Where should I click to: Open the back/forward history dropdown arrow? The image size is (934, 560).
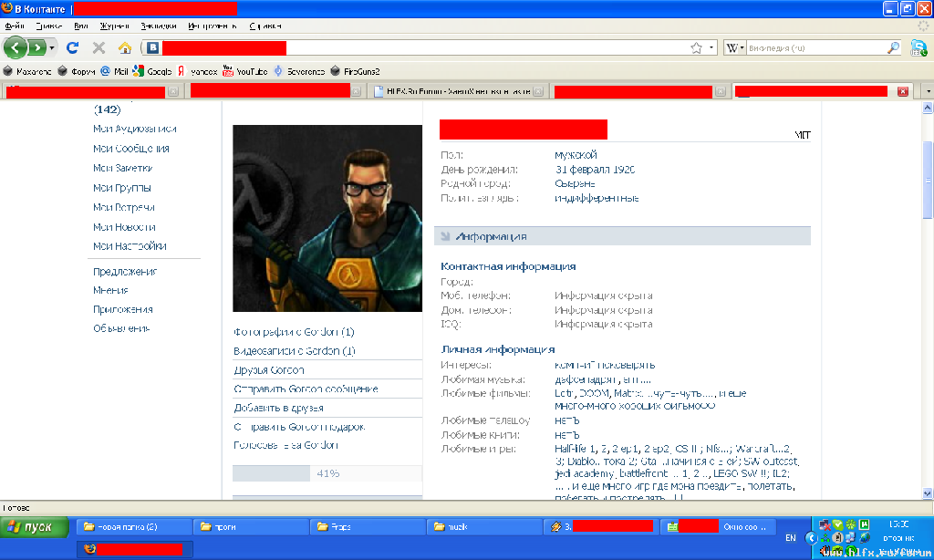52,47
